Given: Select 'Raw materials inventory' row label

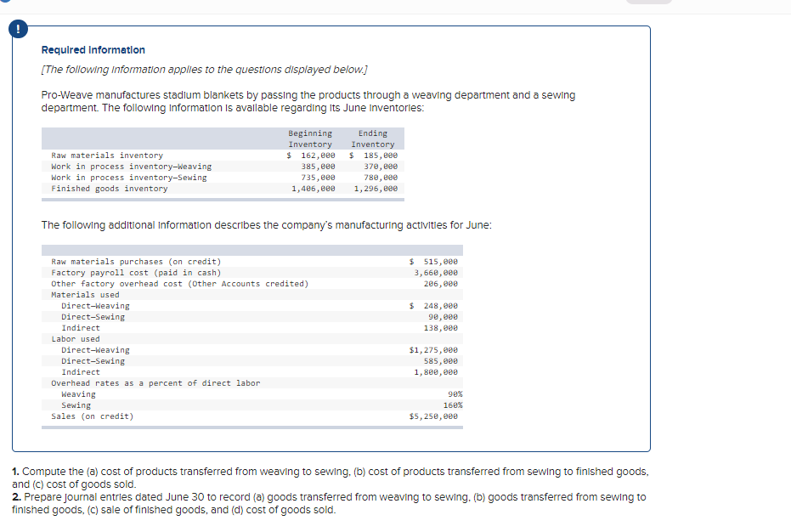Looking at the screenshot, I should 107,156.
